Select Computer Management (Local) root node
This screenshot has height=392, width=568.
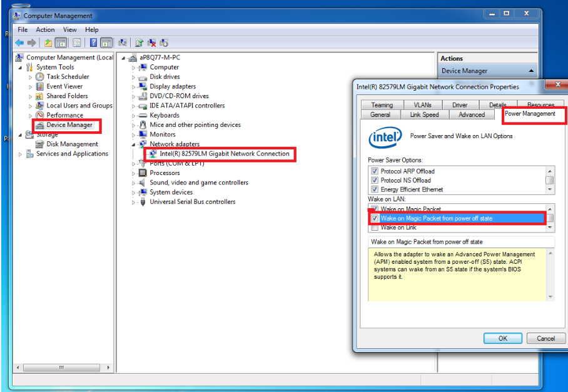tap(69, 58)
